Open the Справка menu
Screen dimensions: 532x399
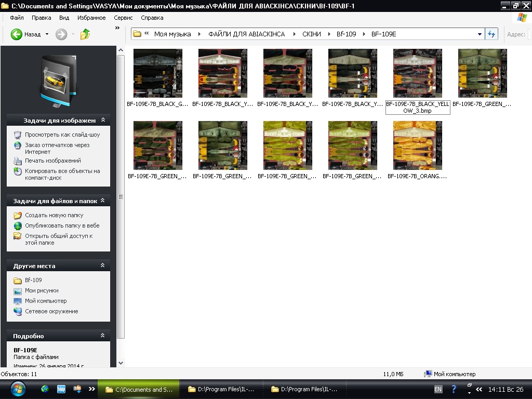(x=152, y=18)
